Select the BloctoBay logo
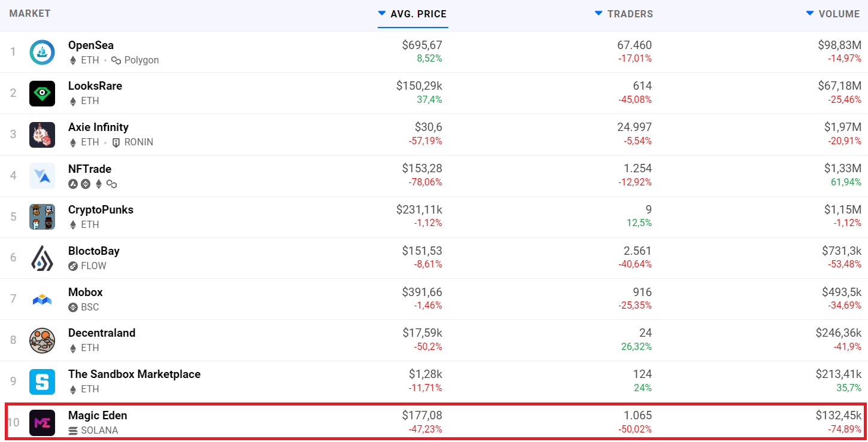 tap(42, 258)
